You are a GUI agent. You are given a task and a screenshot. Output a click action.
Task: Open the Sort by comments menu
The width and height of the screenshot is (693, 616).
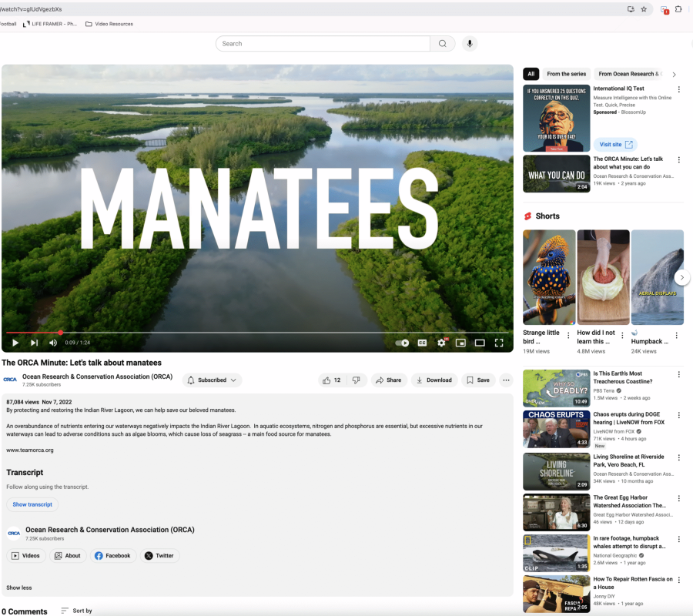tap(76, 611)
